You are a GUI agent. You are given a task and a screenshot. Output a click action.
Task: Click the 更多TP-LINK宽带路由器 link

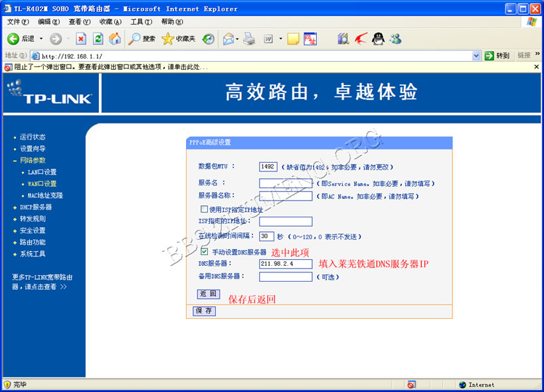(x=42, y=282)
